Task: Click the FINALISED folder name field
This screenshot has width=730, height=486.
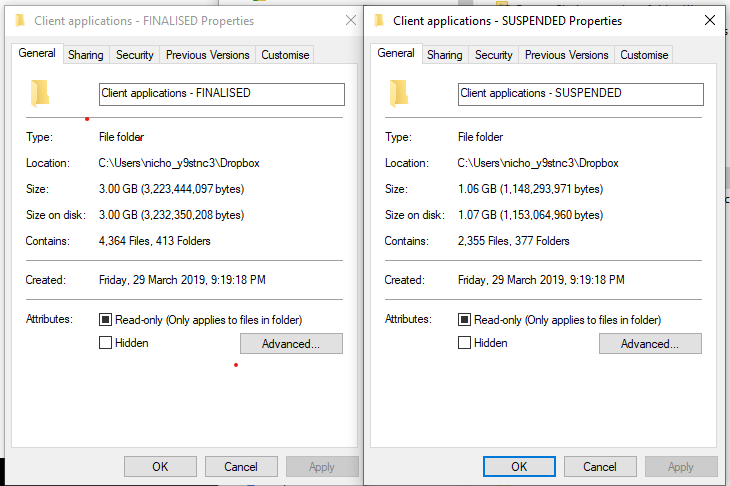Action: [x=222, y=94]
